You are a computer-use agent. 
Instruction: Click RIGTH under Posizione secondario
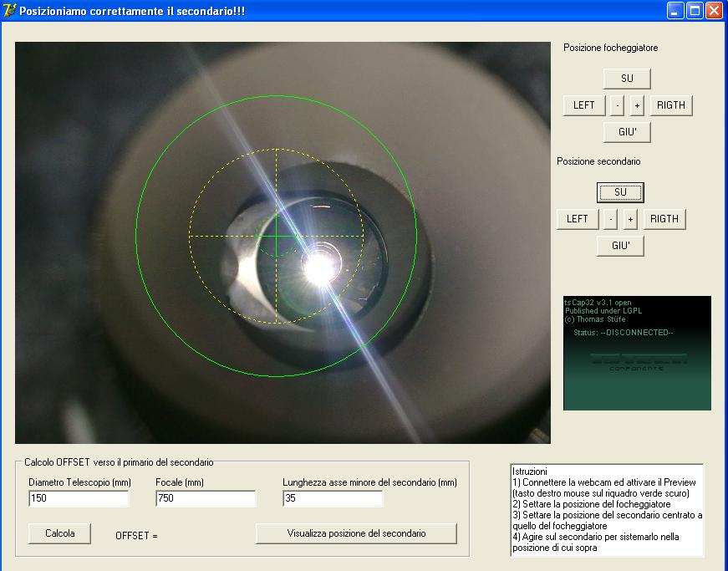click(x=664, y=219)
